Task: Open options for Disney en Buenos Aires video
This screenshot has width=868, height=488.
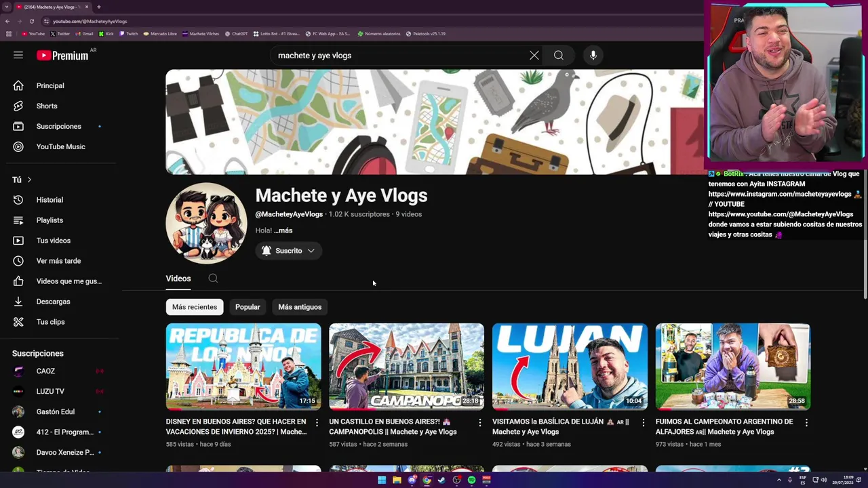Action: [317, 423]
